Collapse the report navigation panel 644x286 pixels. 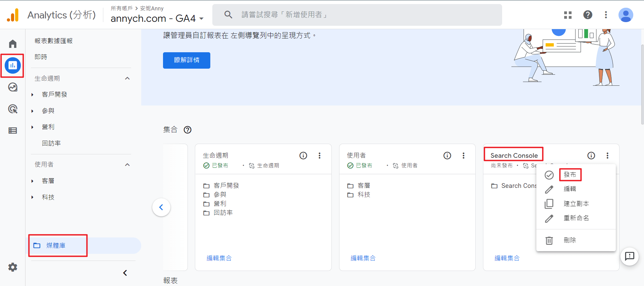coord(125,273)
